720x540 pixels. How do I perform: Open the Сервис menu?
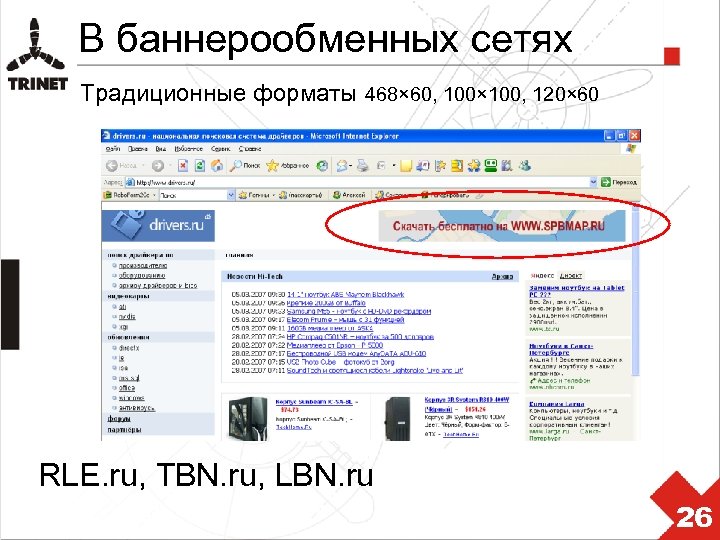(x=220, y=149)
